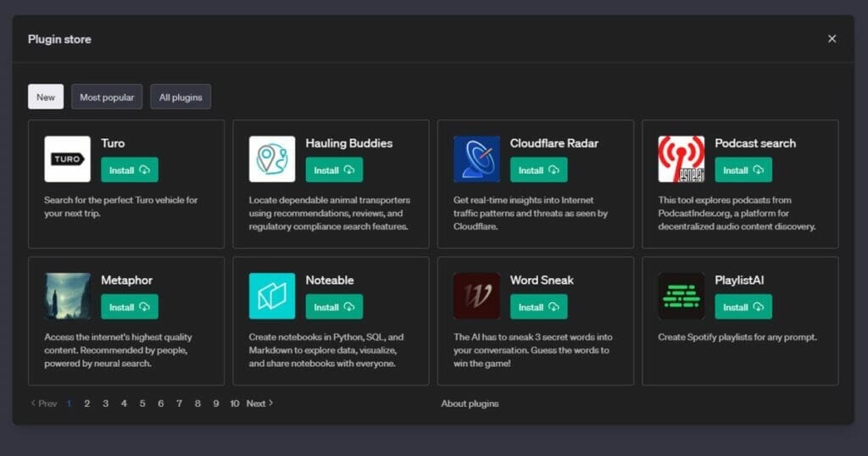Select page 1 in pagination

pyautogui.click(x=69, y=403)
